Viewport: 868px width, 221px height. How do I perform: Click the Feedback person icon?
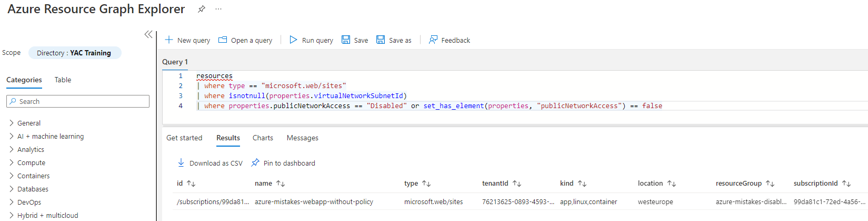(433, 40)
